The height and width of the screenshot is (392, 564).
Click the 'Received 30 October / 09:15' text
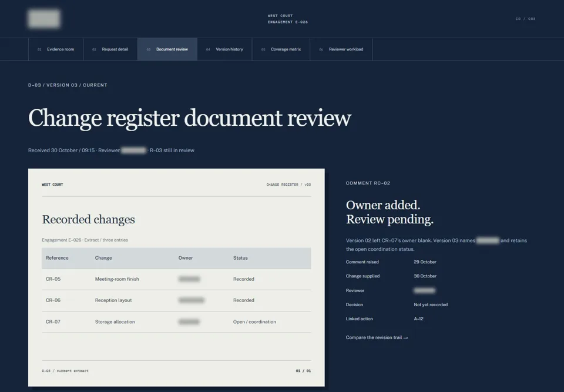point(61,150)
